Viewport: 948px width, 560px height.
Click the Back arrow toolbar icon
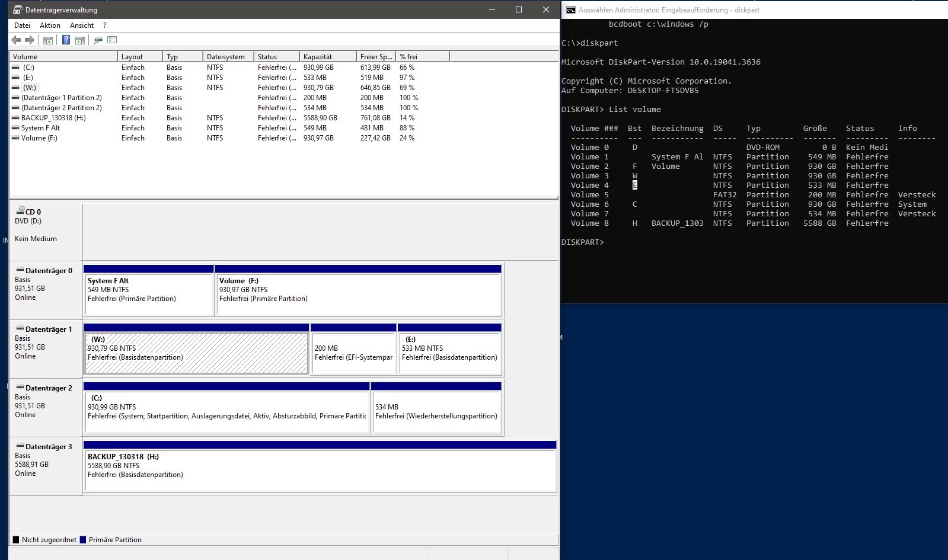(16, 40)
